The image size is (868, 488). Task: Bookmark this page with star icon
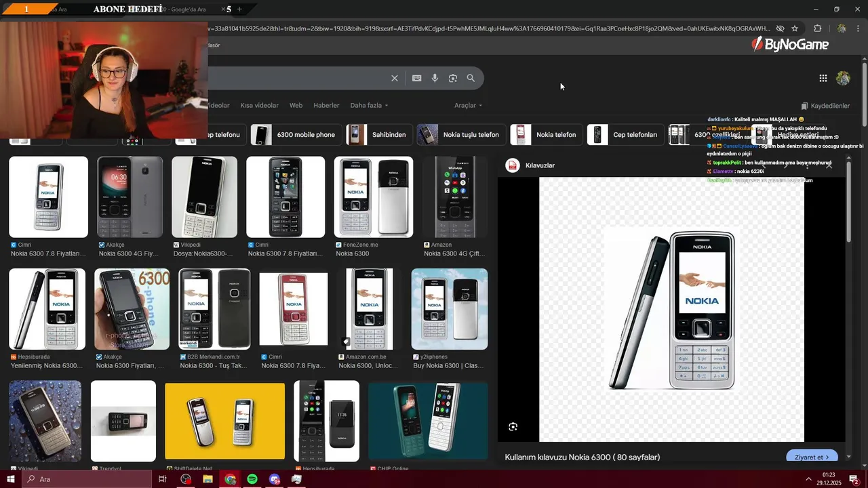pyautogui.click(x=795, y=28)
